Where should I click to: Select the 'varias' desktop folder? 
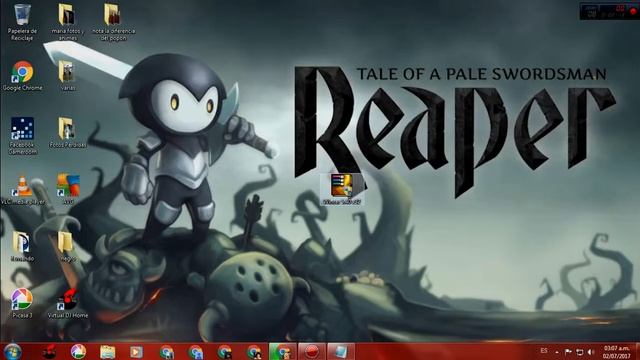tap(67, 76)
